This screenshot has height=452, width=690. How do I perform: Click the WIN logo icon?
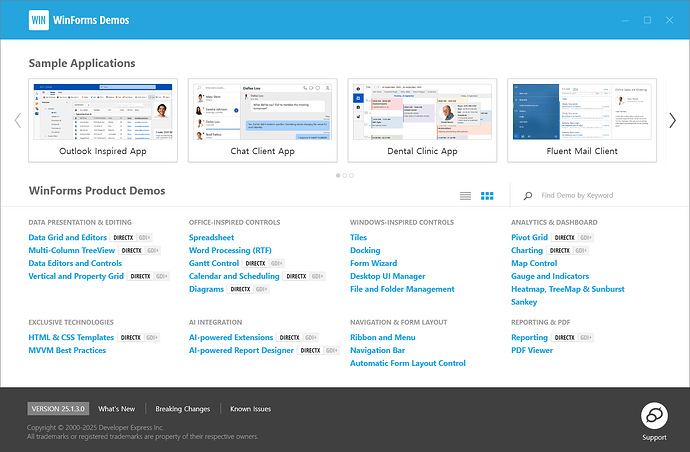pos(39,20)
